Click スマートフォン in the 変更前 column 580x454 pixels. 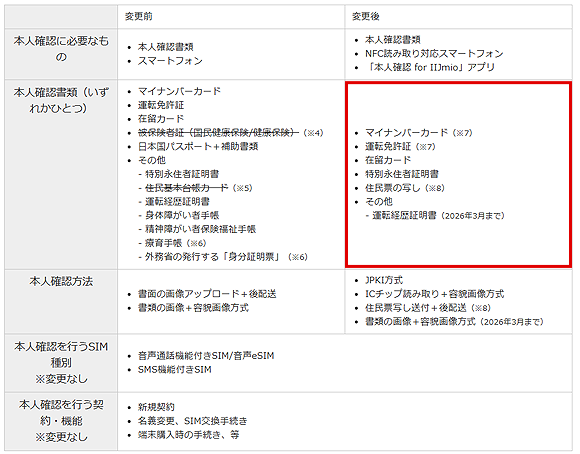pos(170,61)
